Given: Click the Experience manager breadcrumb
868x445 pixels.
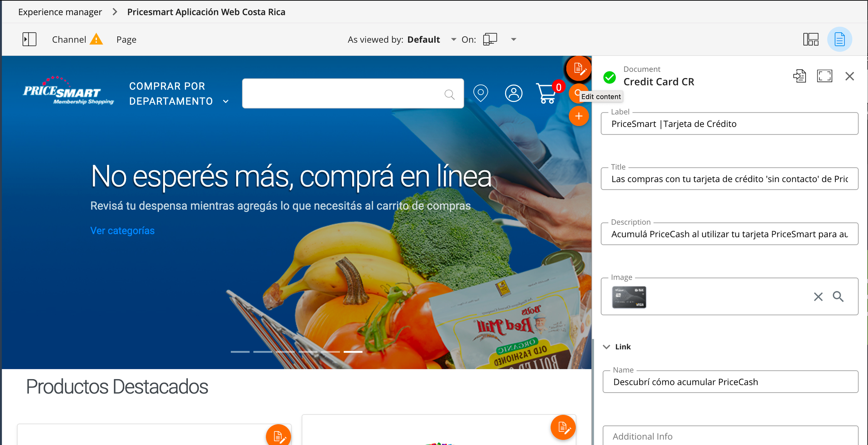Looking at the screenshot, I should [x=60, y=12].
